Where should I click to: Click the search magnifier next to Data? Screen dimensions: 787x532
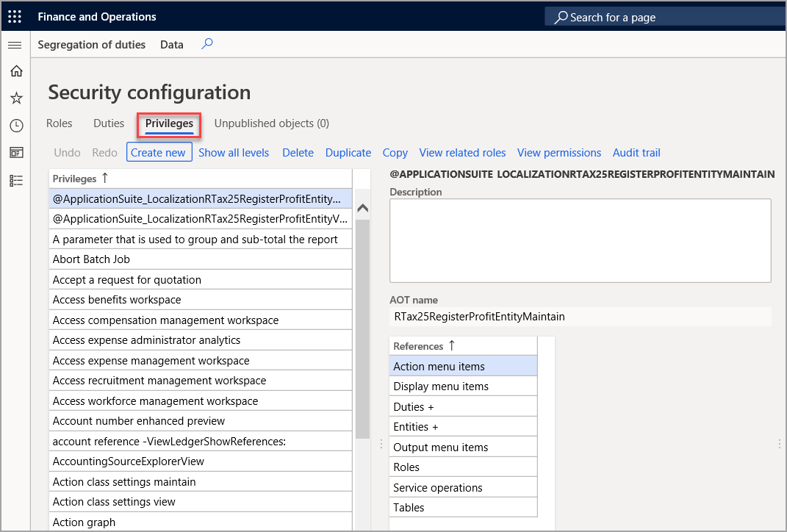206,44
